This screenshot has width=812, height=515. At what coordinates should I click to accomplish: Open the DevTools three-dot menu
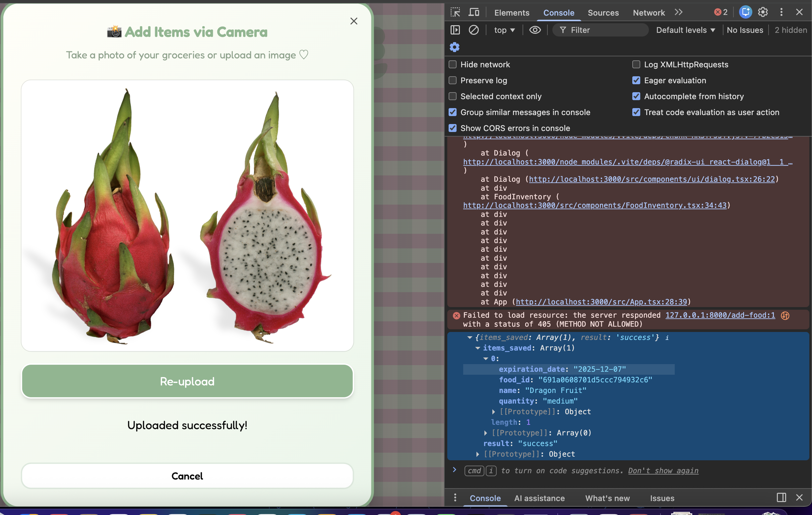click(781, 13)
